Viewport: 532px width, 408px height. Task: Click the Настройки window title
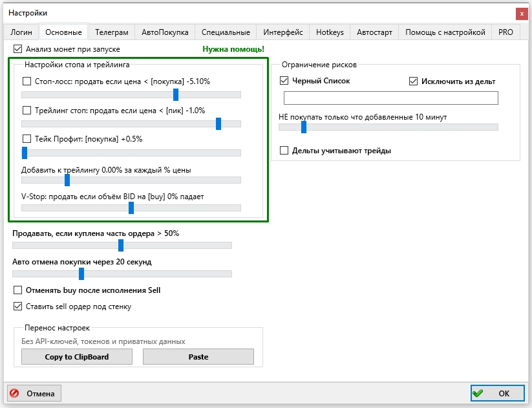[x=28, y=13]
